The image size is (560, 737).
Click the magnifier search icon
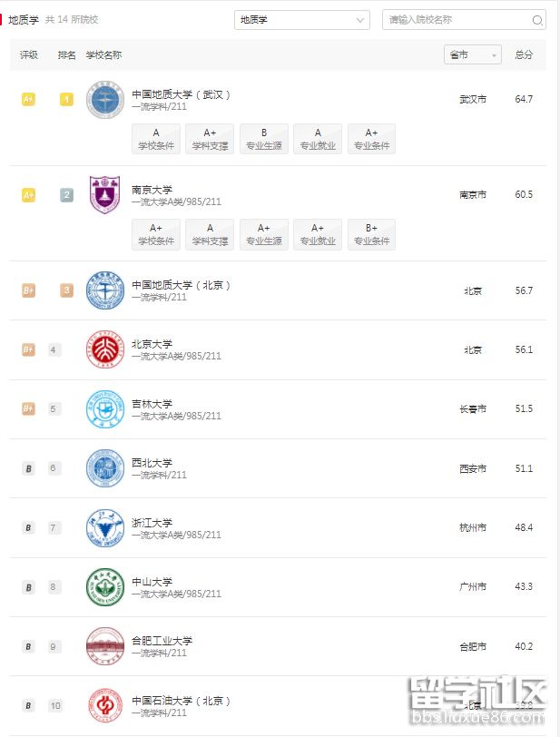point(538,19)
